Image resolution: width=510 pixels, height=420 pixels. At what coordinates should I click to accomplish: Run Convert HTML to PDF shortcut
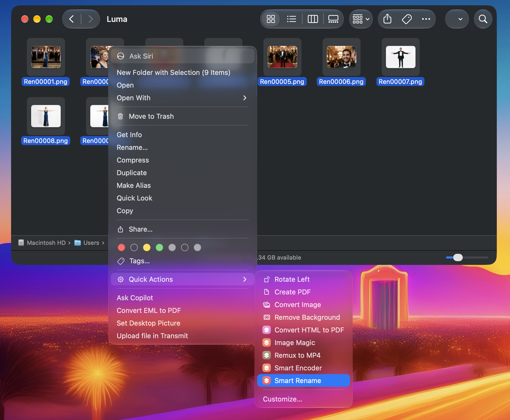point(304,330)
